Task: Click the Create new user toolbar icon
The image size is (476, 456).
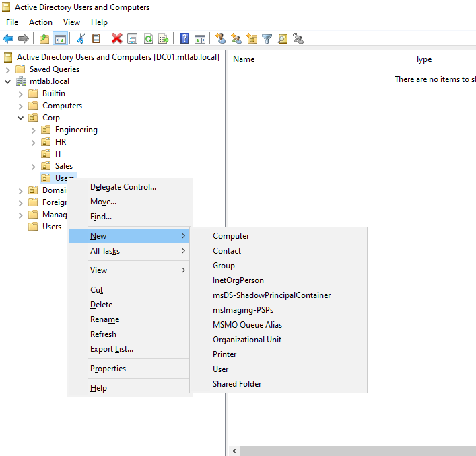Action: tap(221, 39)
